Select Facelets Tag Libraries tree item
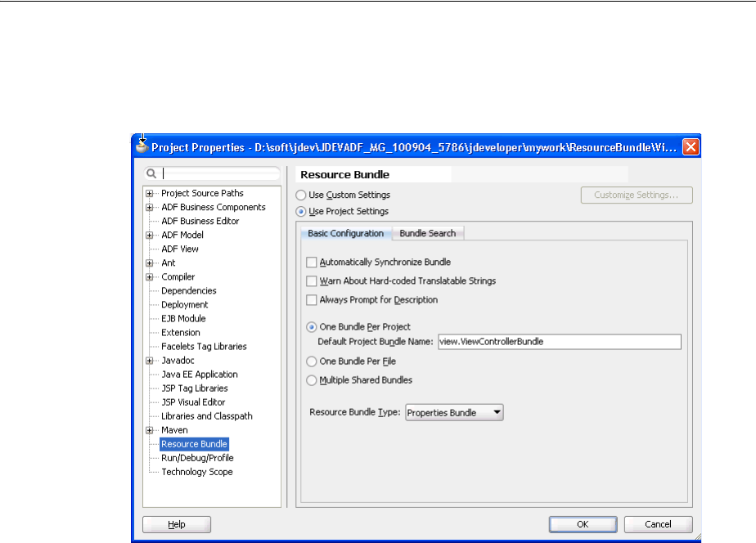Viewport: 756px width, 543px height. 204,347
